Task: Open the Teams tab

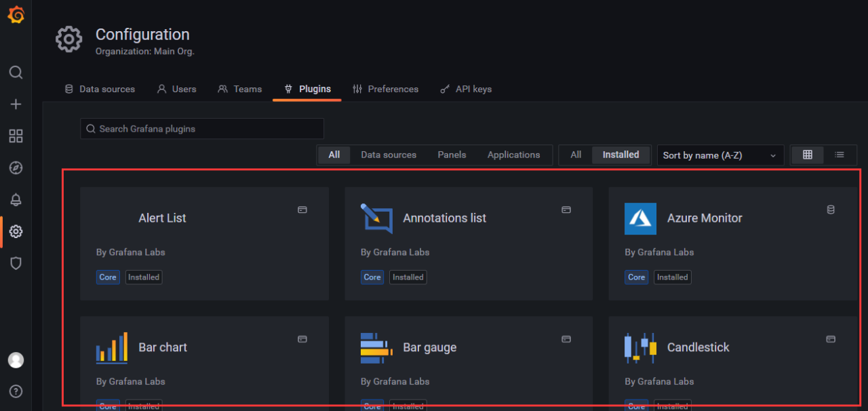Action: 240,89
